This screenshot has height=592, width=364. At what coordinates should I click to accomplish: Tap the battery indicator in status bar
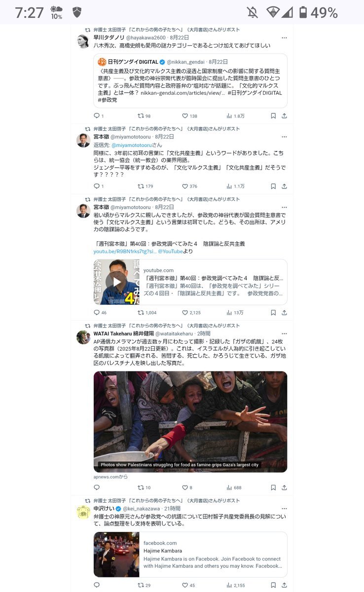pyautogui.click(x=303, y=12)
